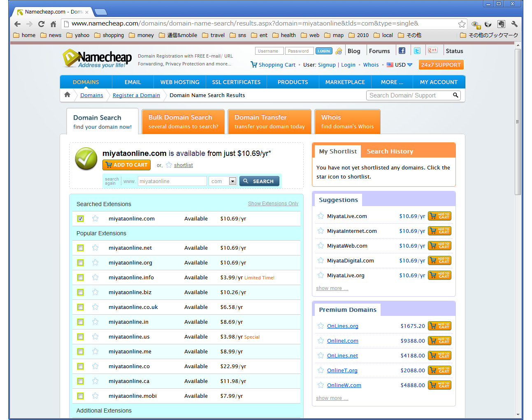
Task: Open the WEB HOSTING menu
Action: coord(180,82)
